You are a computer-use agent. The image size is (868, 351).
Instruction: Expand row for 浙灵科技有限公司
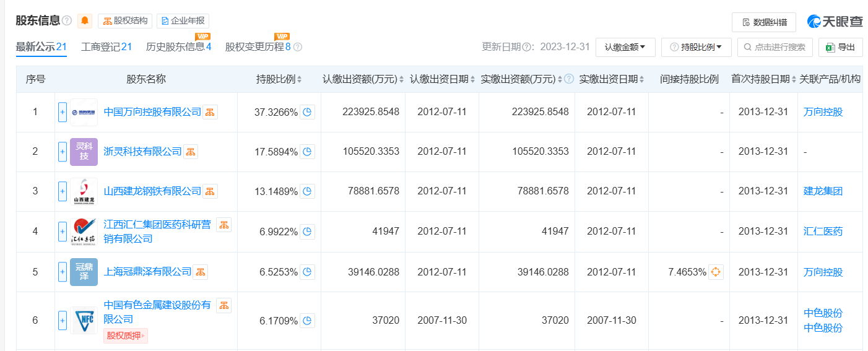[62, 152]
